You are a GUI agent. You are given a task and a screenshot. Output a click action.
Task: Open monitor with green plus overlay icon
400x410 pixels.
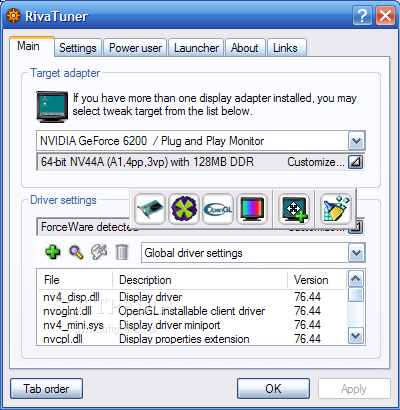294,209
